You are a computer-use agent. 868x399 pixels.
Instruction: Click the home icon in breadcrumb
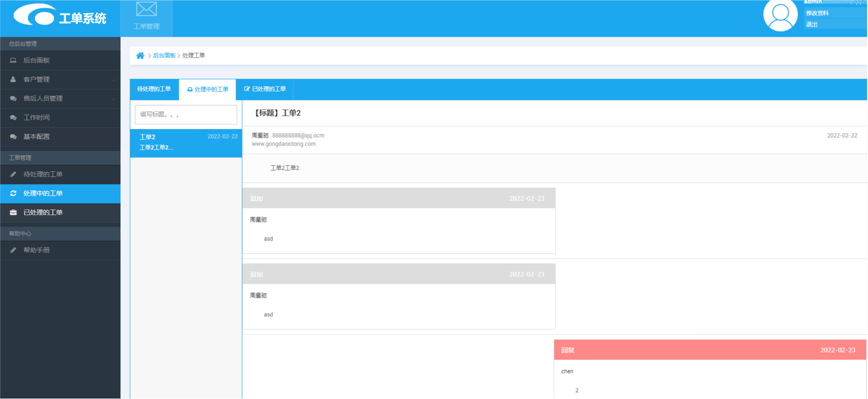point(140,55)
